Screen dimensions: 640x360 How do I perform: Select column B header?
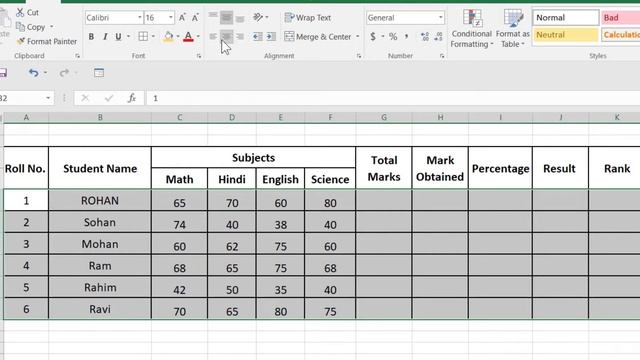[x=100, y=118]
